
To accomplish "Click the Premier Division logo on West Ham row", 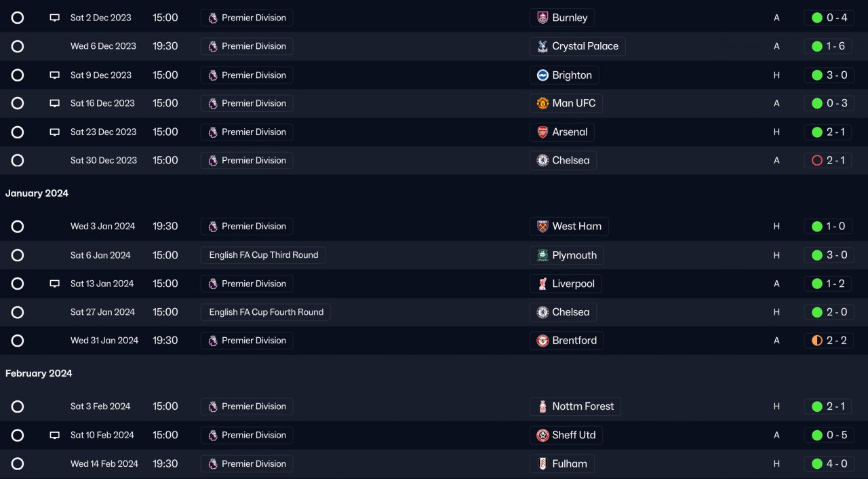I will [x=213, y=227].
